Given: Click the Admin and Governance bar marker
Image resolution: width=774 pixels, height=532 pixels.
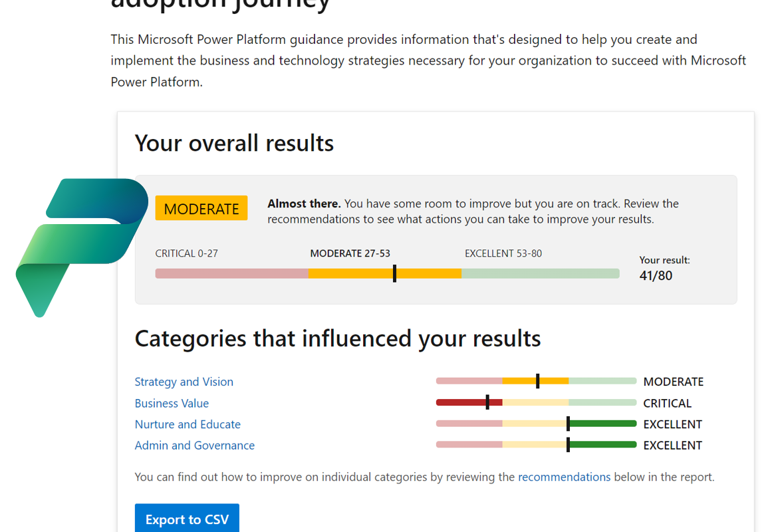Looking at the screenshot, I should pyautogui.click(x=568, y=445).
